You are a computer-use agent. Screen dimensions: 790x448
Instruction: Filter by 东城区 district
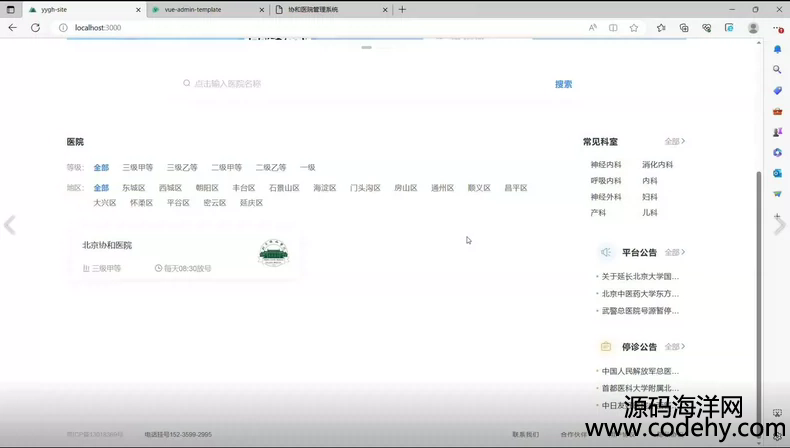coord(134,188)
